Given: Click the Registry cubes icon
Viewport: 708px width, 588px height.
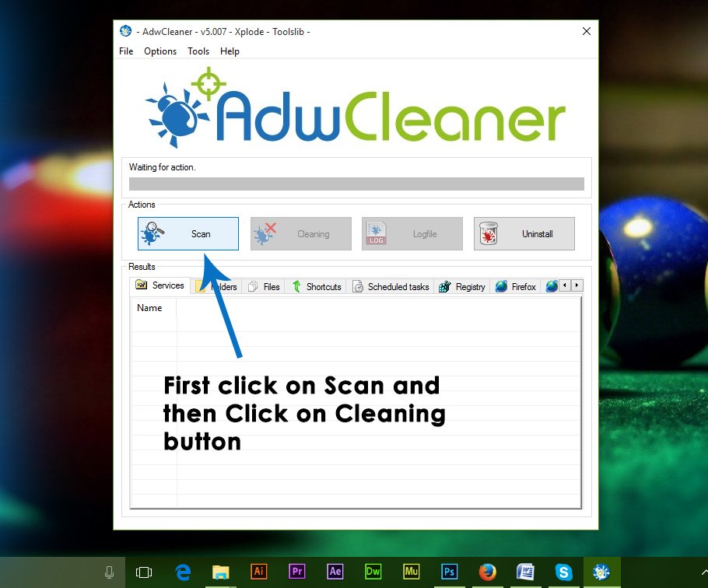Looking at the screenshot, I should (x=445, y=286).
